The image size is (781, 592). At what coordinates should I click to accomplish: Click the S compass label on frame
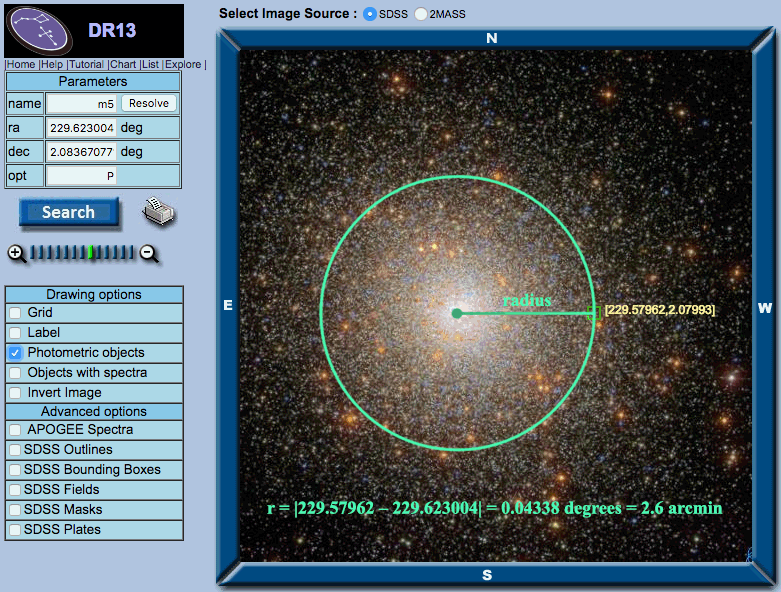click(487, 575)
